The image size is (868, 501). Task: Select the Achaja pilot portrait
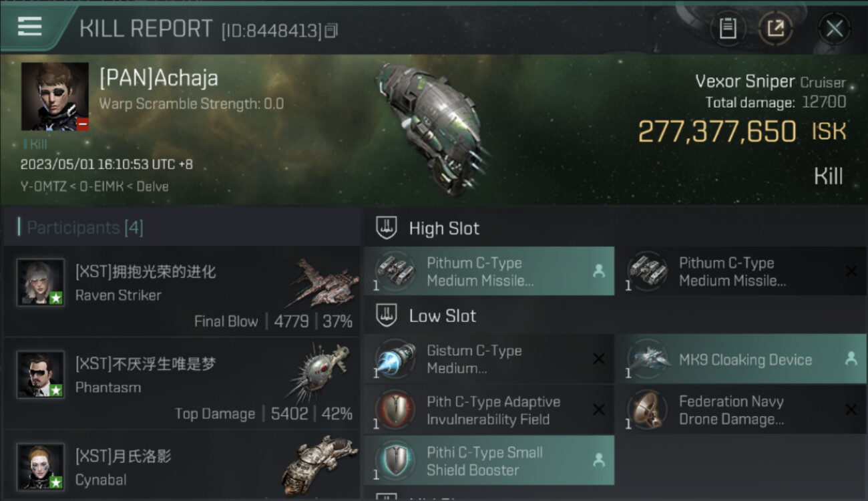[55, 97]
